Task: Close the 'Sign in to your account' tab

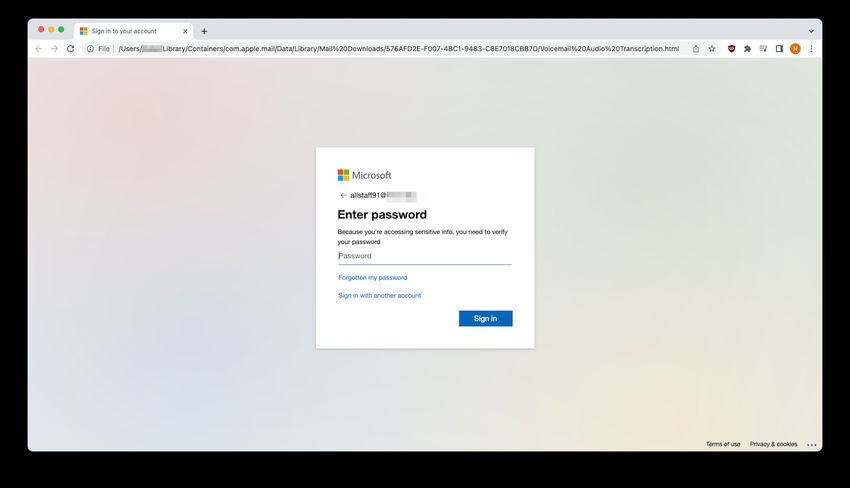Action: [x=185, y=31]
